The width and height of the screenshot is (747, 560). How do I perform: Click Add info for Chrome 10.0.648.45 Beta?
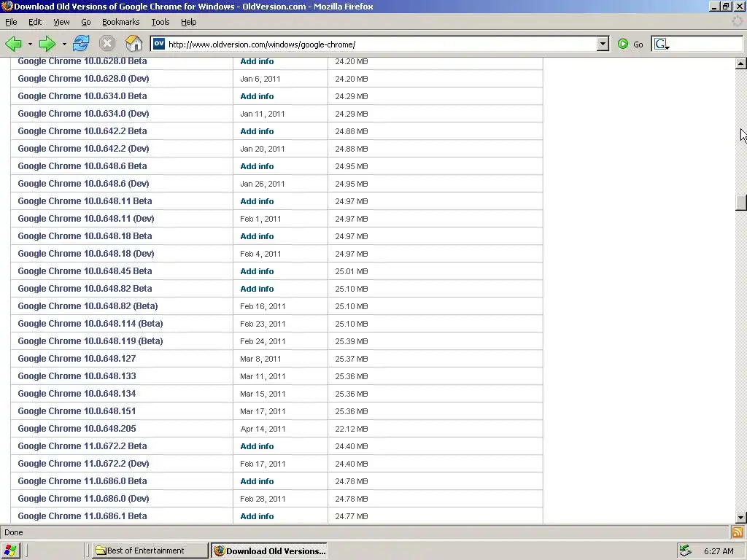257,271
